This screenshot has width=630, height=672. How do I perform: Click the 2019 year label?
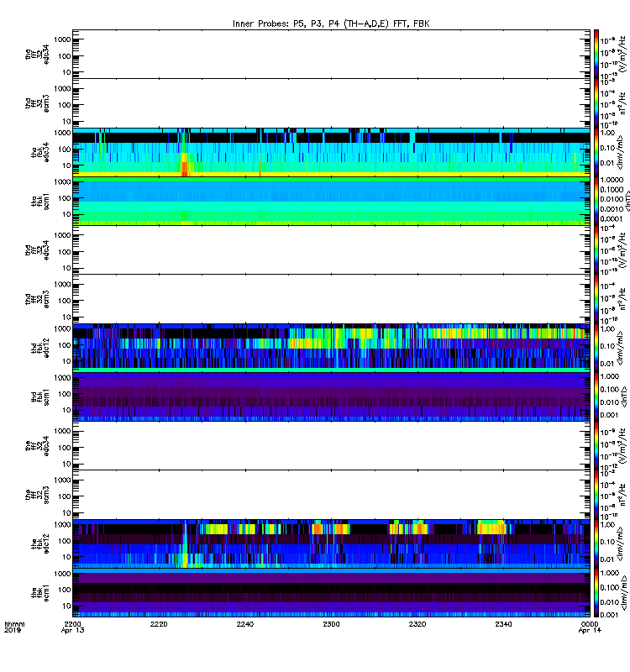click(12, 631)
